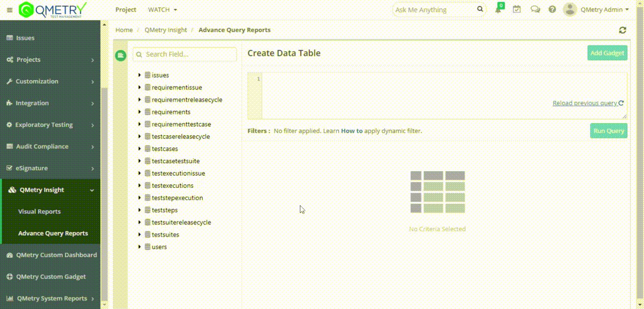
Task: Click the QMetry Test Management logo
Action: point(53,10)
